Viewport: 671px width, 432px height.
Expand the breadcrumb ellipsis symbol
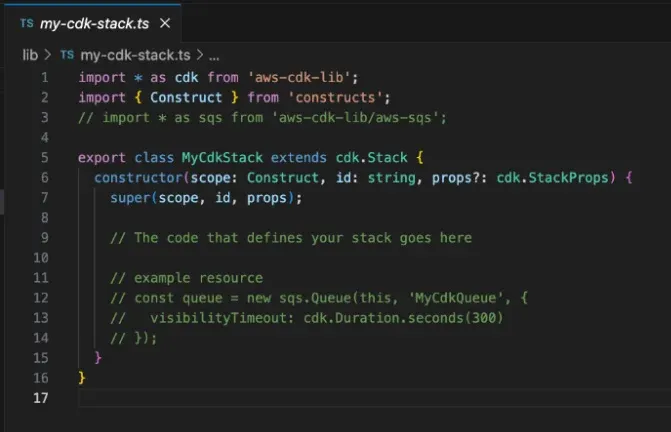[213, 55]
